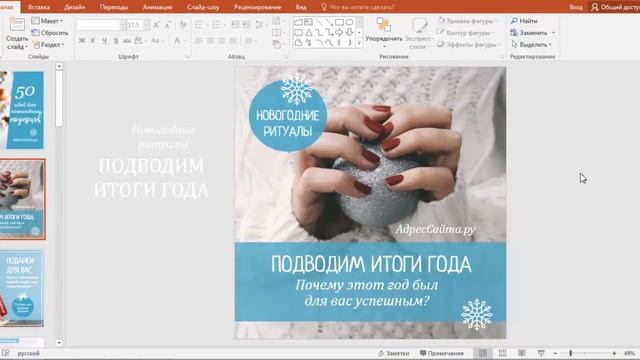Image resolution: width=640 pixels, height=360 pixels.
Task: Open the font name combo box
Action: tap(101, 25)
